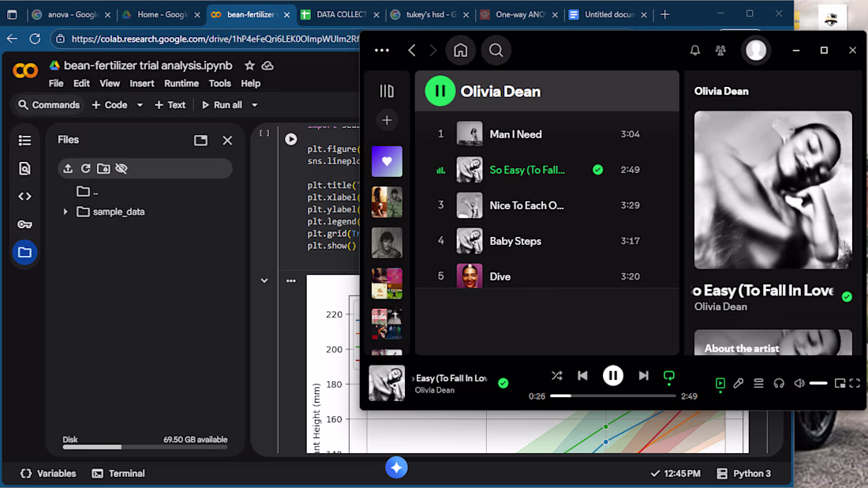Viewport: 868px width, 488px height.
Task: Open Colab Find and replace icon
Action: tap(24, 168)
